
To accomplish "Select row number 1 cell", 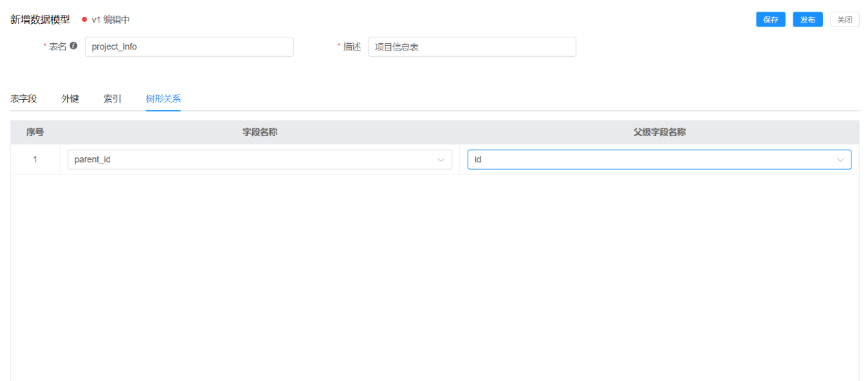I will pyautogui.click(x=35, y=160).
